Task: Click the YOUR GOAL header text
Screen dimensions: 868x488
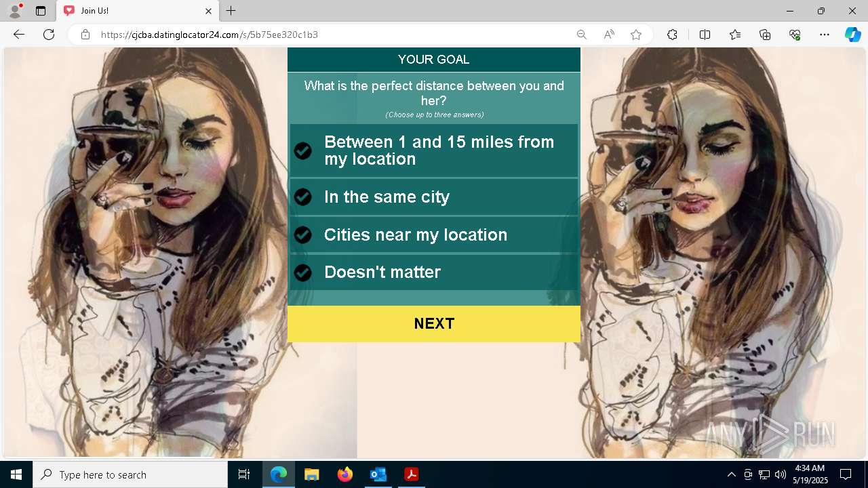Action: click(x=434, y=60)
